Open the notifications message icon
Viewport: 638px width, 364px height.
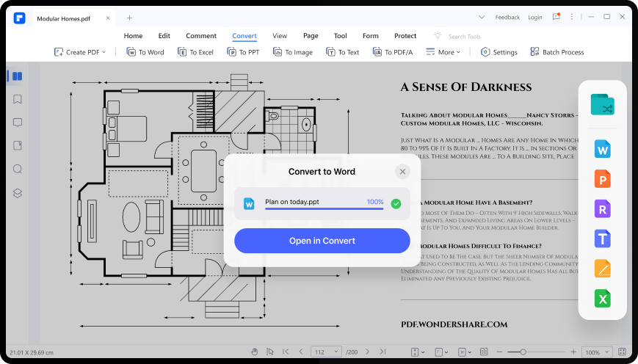point(557,17)
